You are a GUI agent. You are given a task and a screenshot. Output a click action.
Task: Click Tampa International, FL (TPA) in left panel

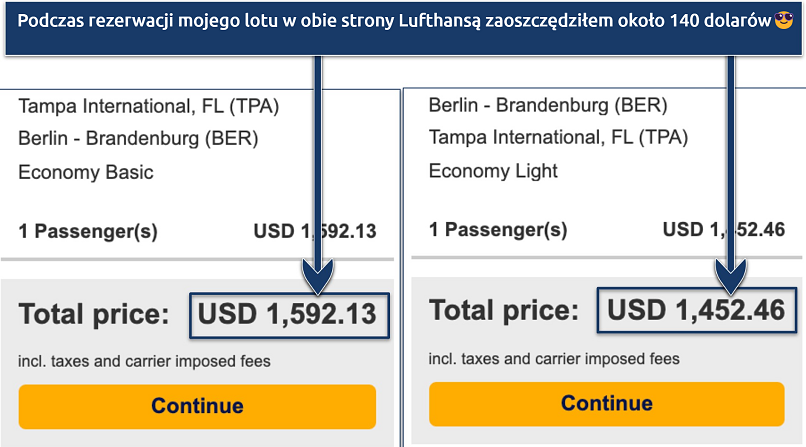pyautogui.click(x=148, y=106)
